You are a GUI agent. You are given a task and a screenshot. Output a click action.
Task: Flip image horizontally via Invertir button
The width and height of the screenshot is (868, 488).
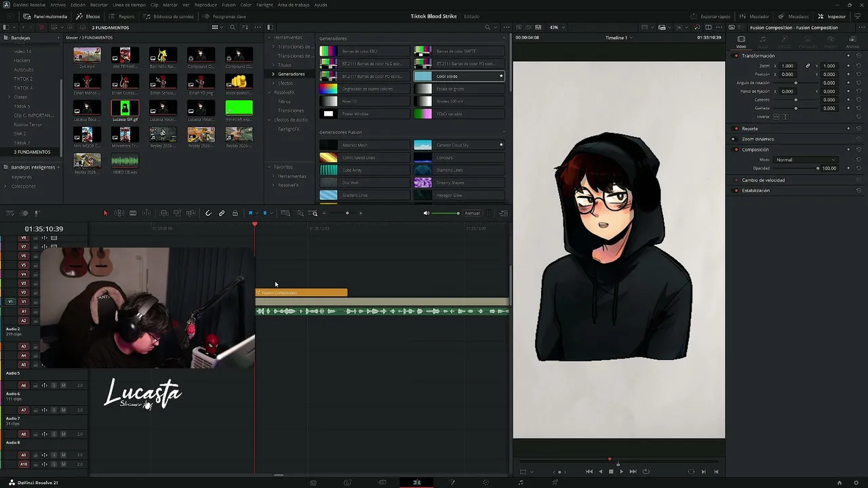pyautogui.click(x=776, y=117)
